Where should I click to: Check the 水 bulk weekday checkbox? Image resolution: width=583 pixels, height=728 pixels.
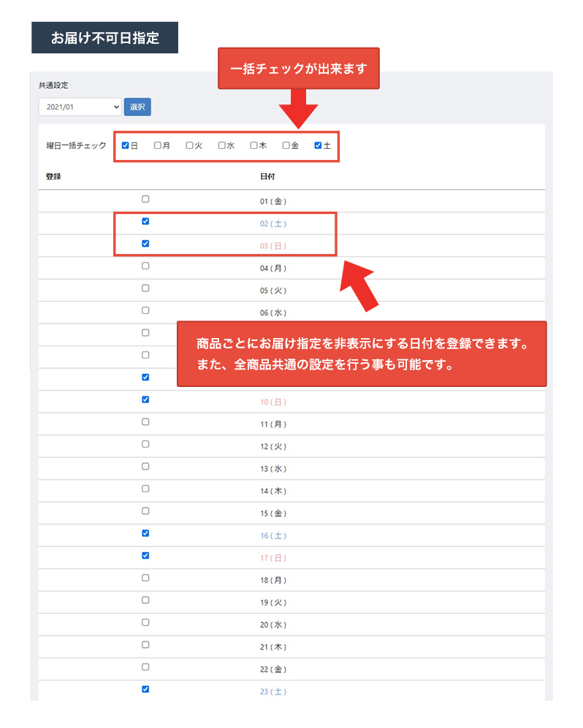coord(221,145)
